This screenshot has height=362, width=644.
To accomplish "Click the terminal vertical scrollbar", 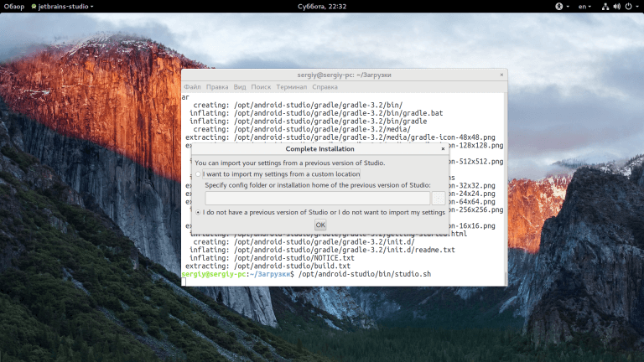I will click(505, 277).
